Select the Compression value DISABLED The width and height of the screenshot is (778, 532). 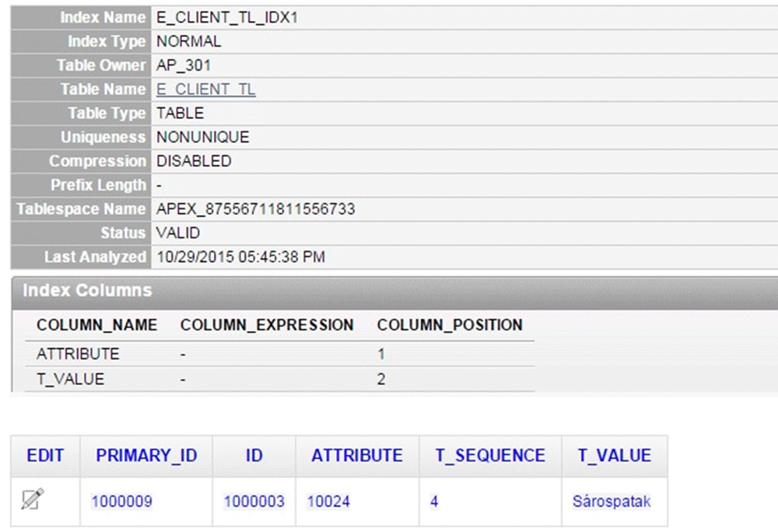pyautogui.click(x=194, y=161)
